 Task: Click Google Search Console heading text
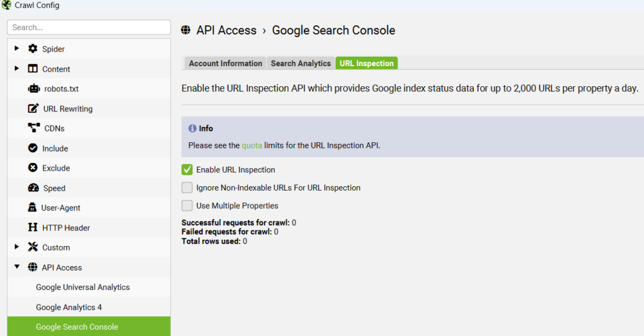tap(333, 30)
